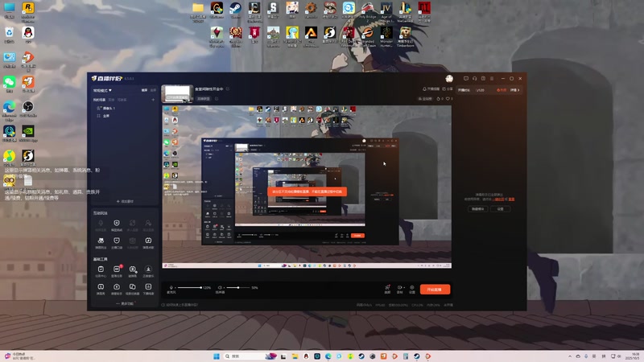The image size is (644, 362).
Task: Open the mode dropdown at top of left panel
Action: click(102, 90)
